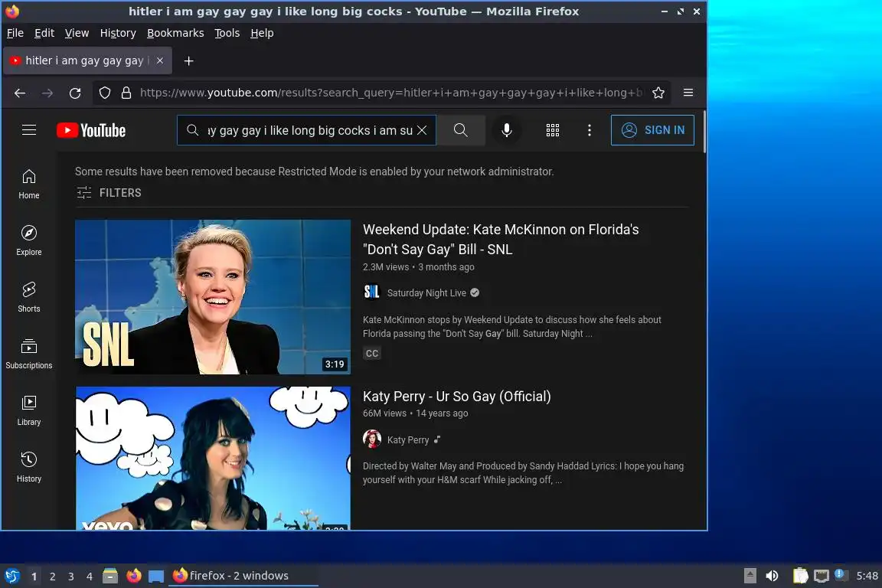
Task: Open the File menu
Action: click(15, 33)
